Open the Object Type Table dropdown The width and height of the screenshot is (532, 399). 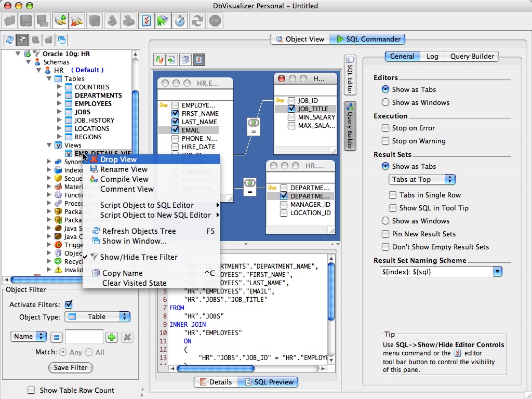point(97,316)
